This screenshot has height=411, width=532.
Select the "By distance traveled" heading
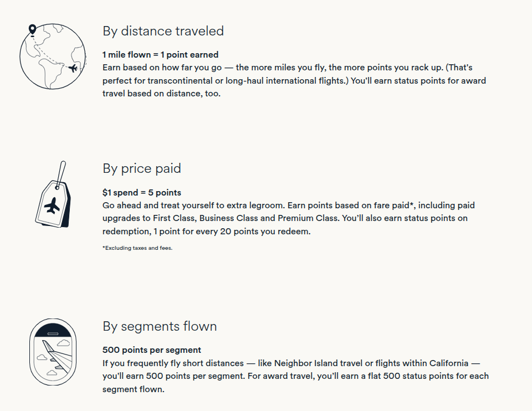(163, 31)
